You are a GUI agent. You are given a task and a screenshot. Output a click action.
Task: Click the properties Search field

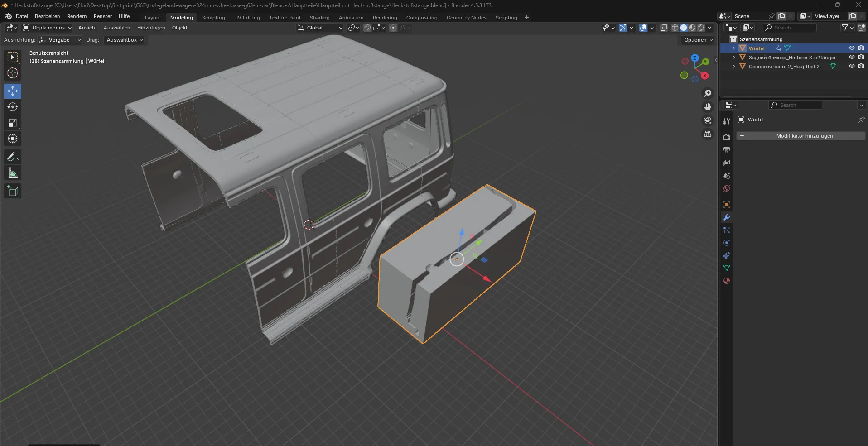[x=795, y=105]
